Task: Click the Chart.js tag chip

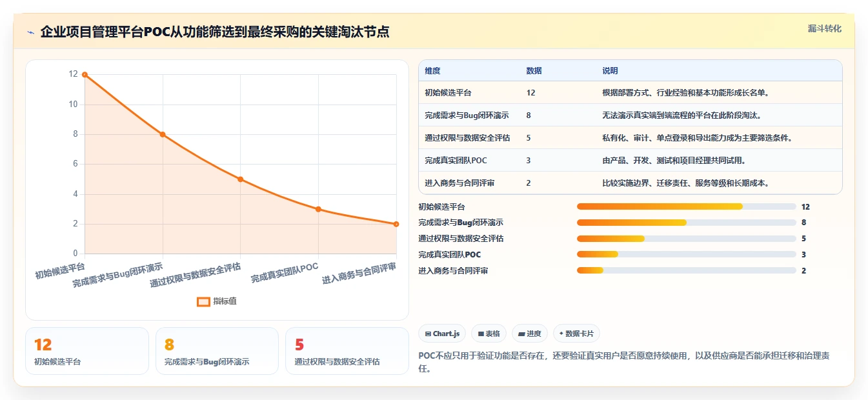Action: click(x=442, y=334)
